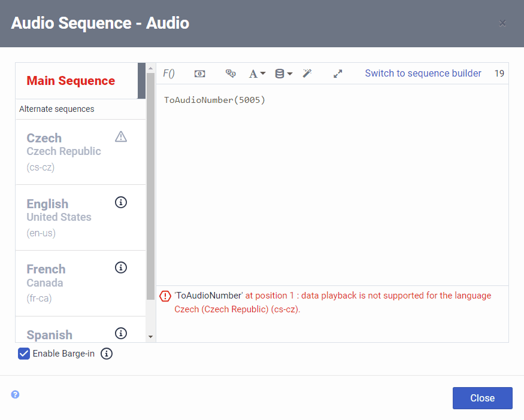Click the text playback A icon
Screen dimensions: 524x420
coord(253,73)
